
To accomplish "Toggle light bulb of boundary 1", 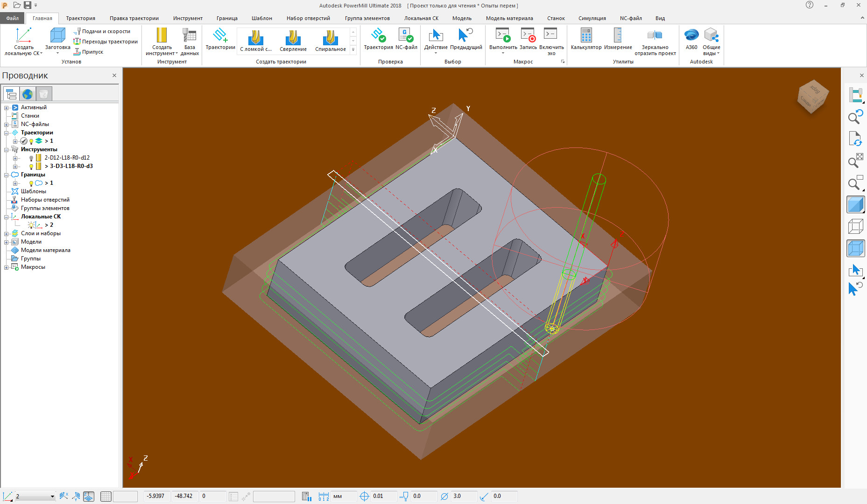I will 31,183.
